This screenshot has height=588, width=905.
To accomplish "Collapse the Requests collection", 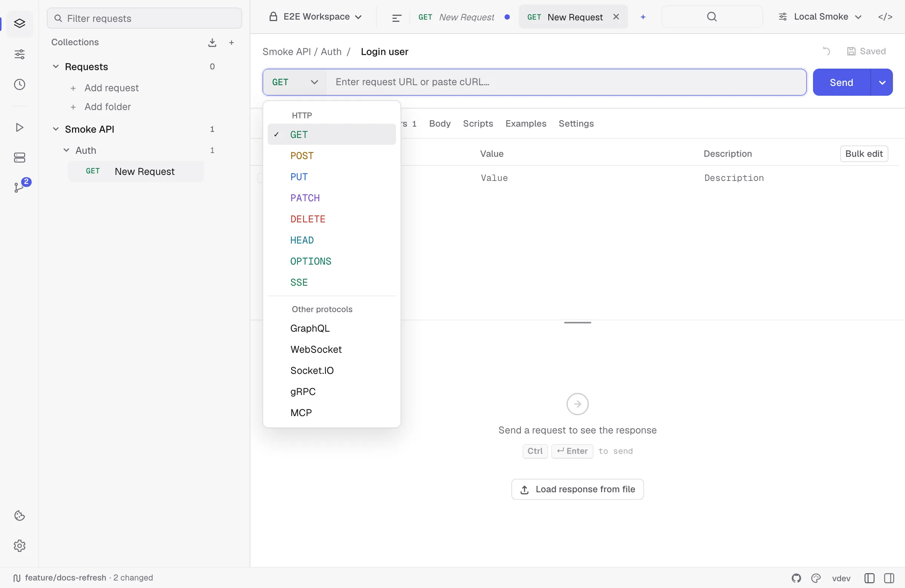I will point(55,66).
